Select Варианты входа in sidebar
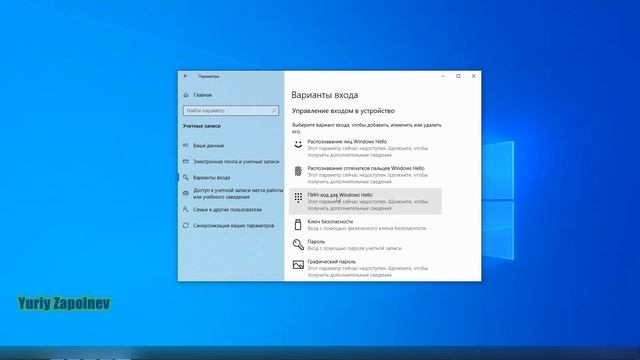The image size is (640, 360). click(211, 178)
